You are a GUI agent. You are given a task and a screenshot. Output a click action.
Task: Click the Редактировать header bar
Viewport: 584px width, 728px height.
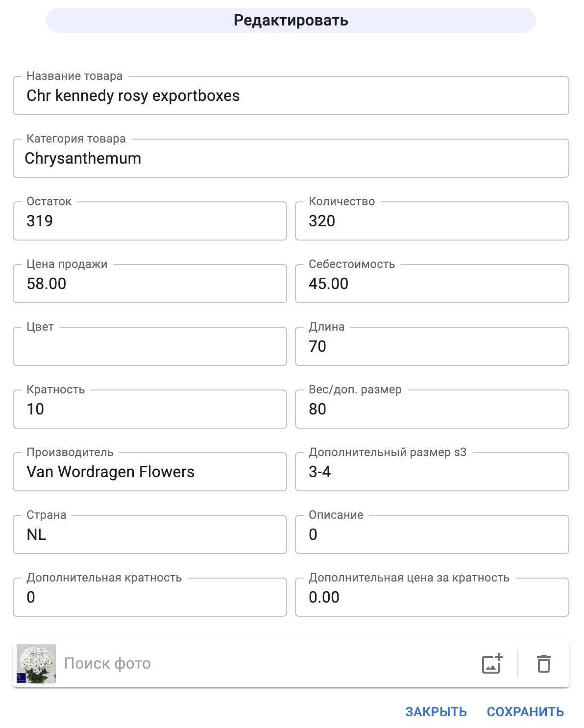(x=291, y=21)
